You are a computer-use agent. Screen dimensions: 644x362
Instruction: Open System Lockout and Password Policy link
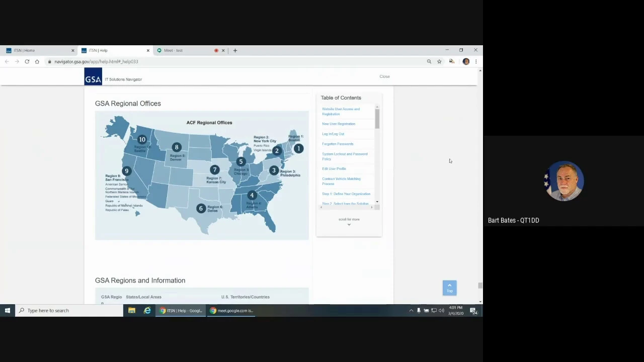(345, 156)
